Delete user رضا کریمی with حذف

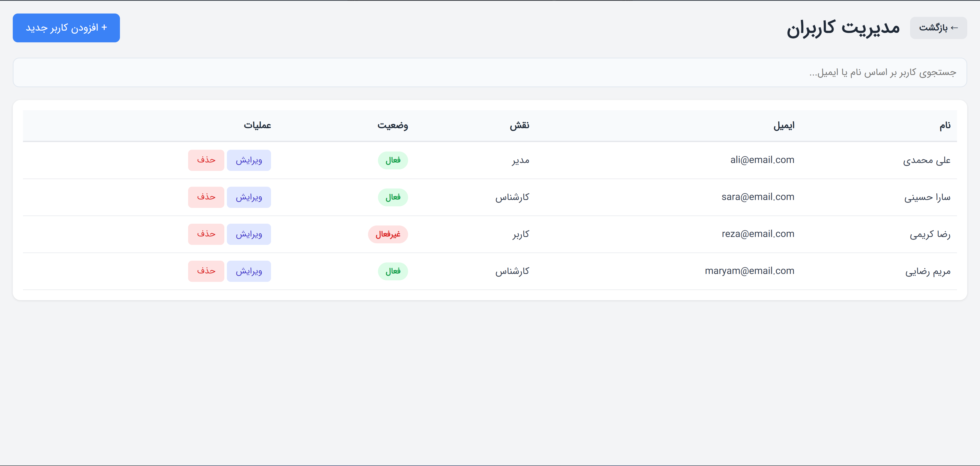[206, 234]
